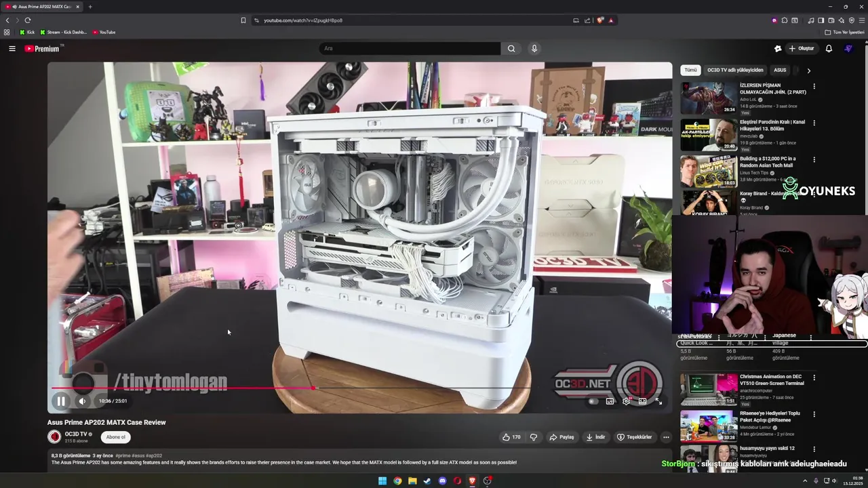The width and height of the screenshot is (868, 488).
Task: Open the Brave main hamburger menu
Action: pos(861,20)
